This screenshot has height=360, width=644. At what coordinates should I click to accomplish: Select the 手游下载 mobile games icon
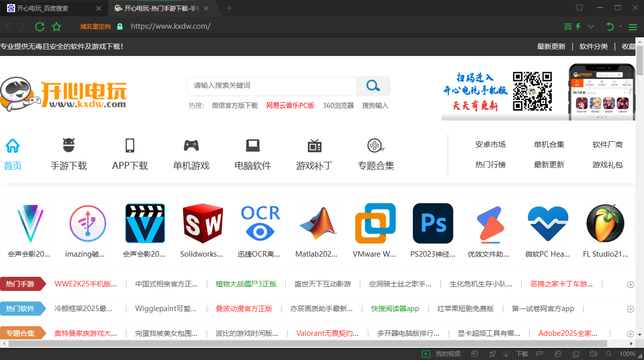pyautogui.click(x=69, y=146)
